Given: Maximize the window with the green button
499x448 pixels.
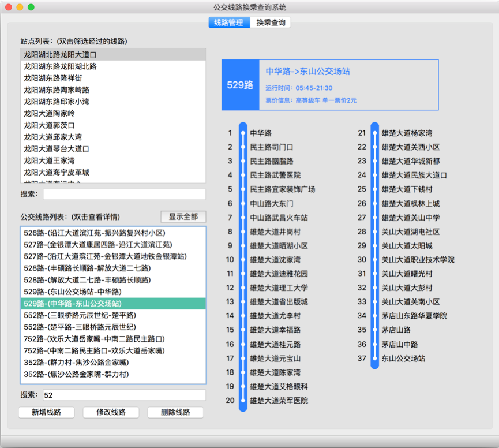Looking at the screenshot, I should [x=31, y=7].
